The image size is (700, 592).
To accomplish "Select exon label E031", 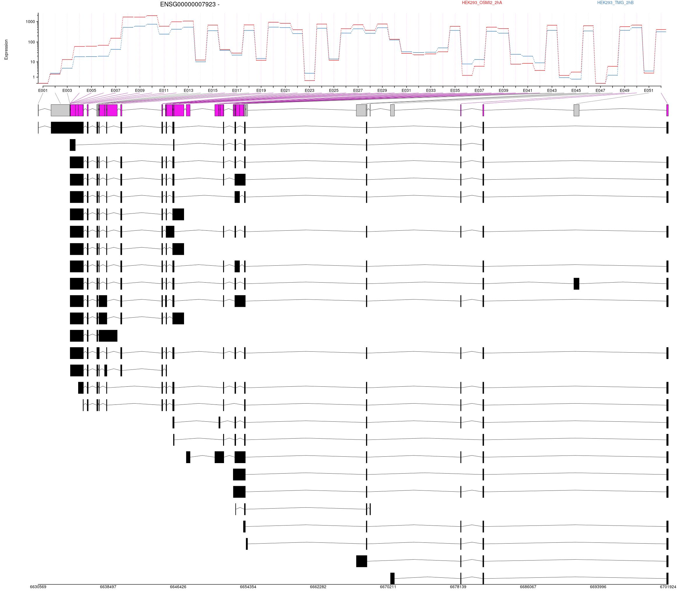I will click(x=406, y=91).
